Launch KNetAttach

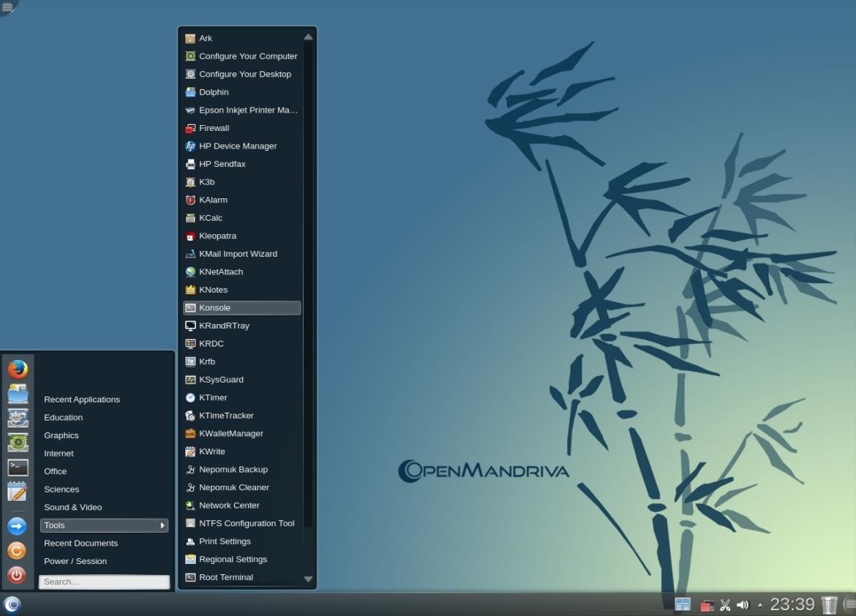pos(242,272)
